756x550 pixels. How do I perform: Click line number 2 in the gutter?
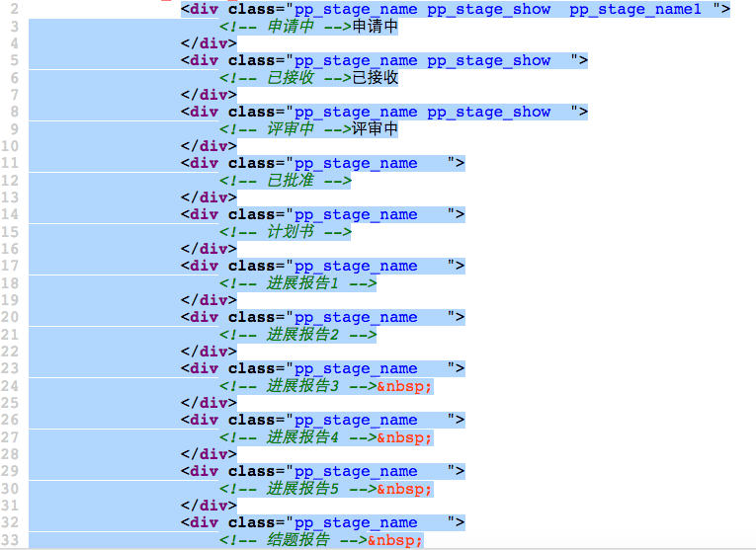pos(14,9)
